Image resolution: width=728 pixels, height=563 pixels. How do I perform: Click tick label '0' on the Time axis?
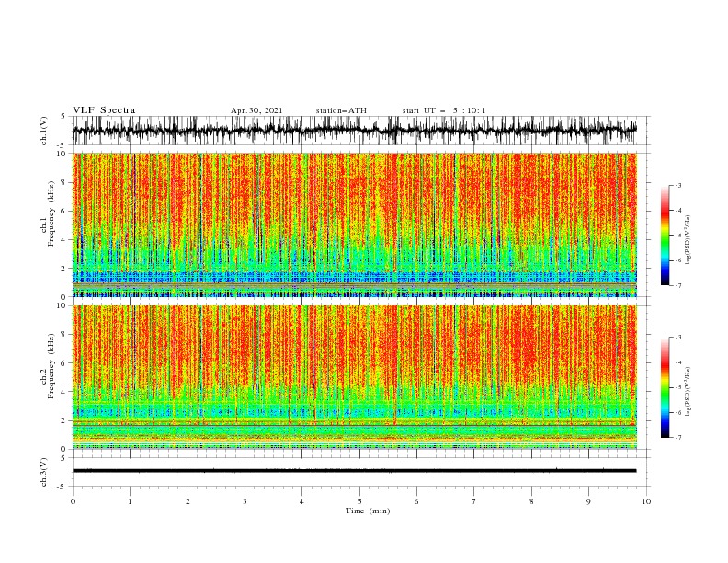coord(73,501)
